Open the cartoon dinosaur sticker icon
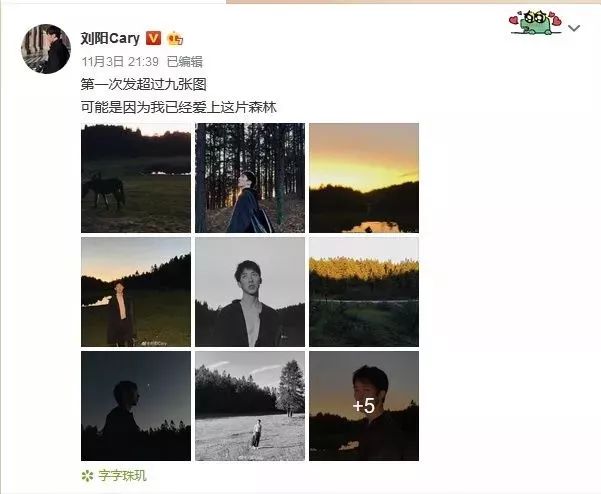The image size is (601, 494). click(x=535, y=23)
